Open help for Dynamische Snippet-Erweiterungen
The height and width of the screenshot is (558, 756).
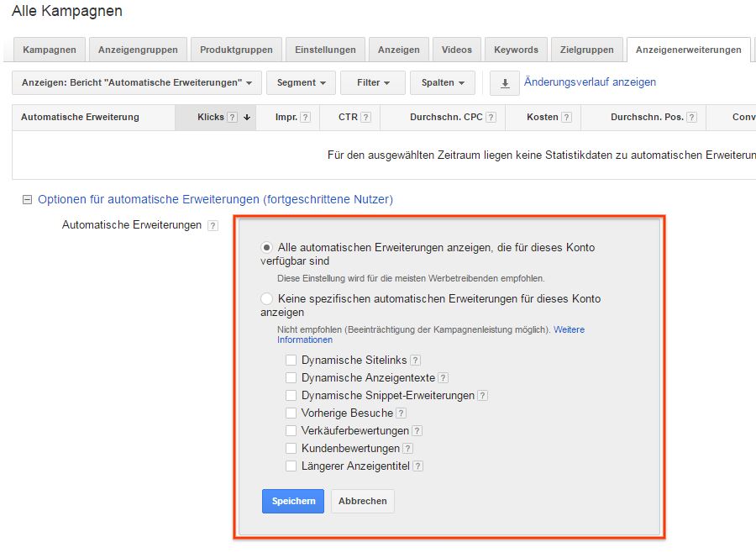coord(482,396)
